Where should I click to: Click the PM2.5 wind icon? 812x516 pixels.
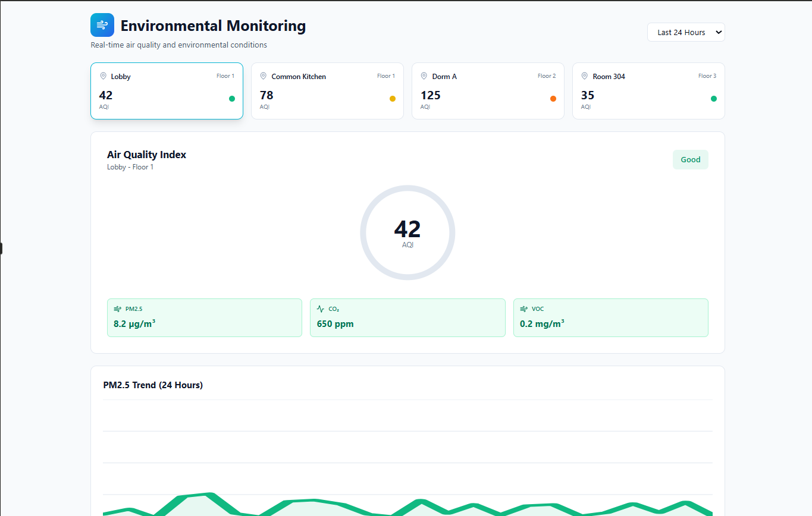118,309
